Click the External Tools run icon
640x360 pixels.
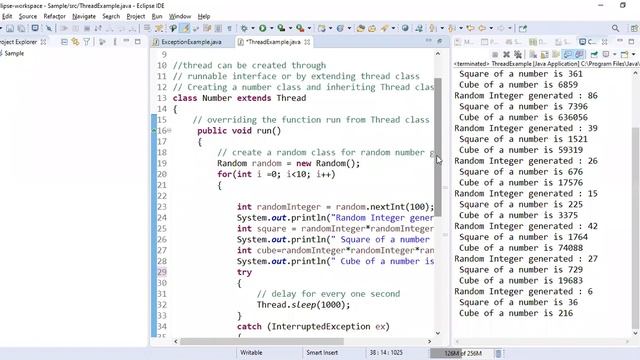click(300, 28)
